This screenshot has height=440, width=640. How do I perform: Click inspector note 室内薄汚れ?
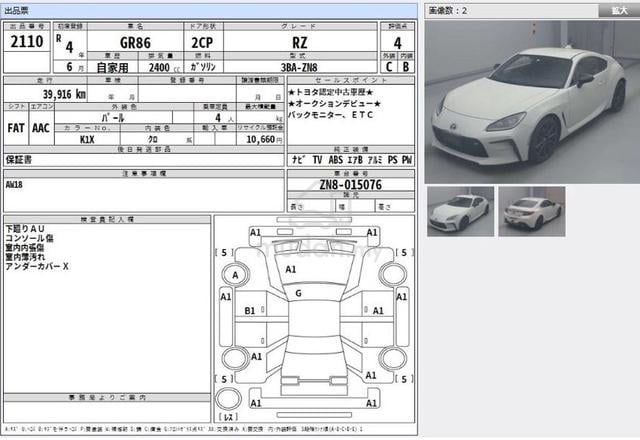(25, 257)
